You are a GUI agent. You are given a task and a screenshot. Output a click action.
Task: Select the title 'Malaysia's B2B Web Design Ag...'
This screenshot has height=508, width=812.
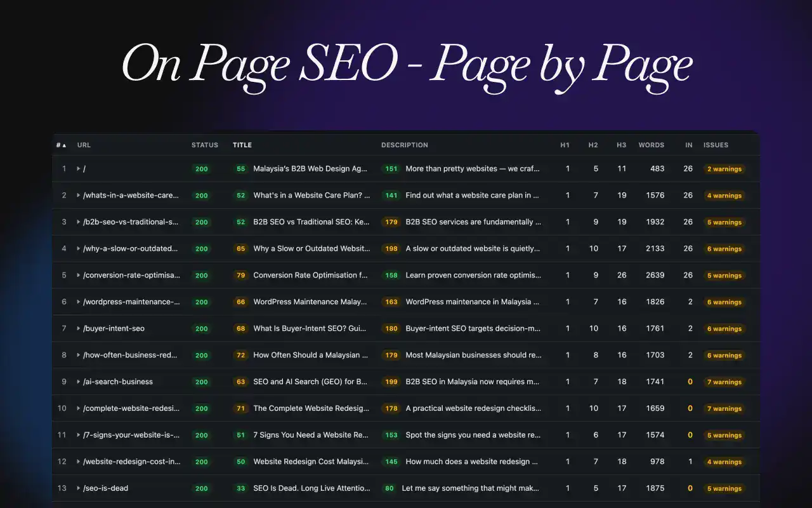click(310, 169)
